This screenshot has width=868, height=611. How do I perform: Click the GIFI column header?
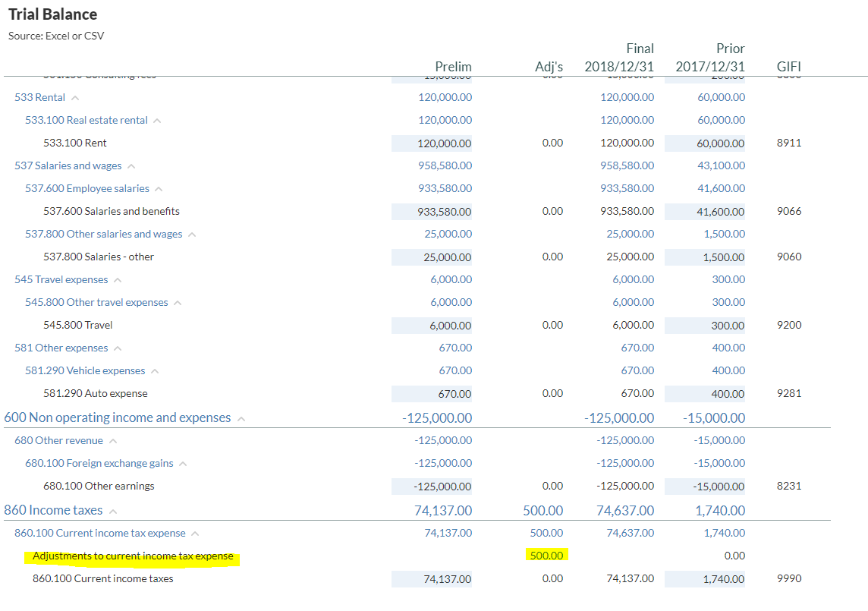tap(788, 67)
